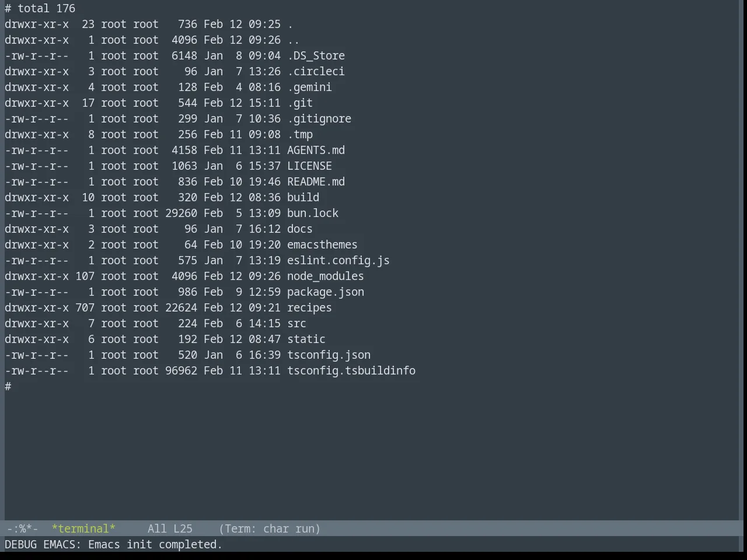Click the node_modules directory name
Screen dimensions: 747x560
click(x=326, y=276)
